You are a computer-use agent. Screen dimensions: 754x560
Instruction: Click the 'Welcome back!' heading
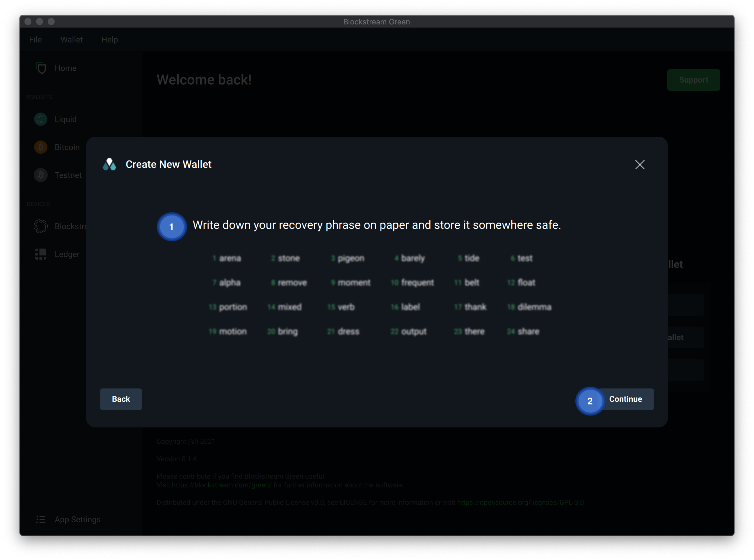204,80
